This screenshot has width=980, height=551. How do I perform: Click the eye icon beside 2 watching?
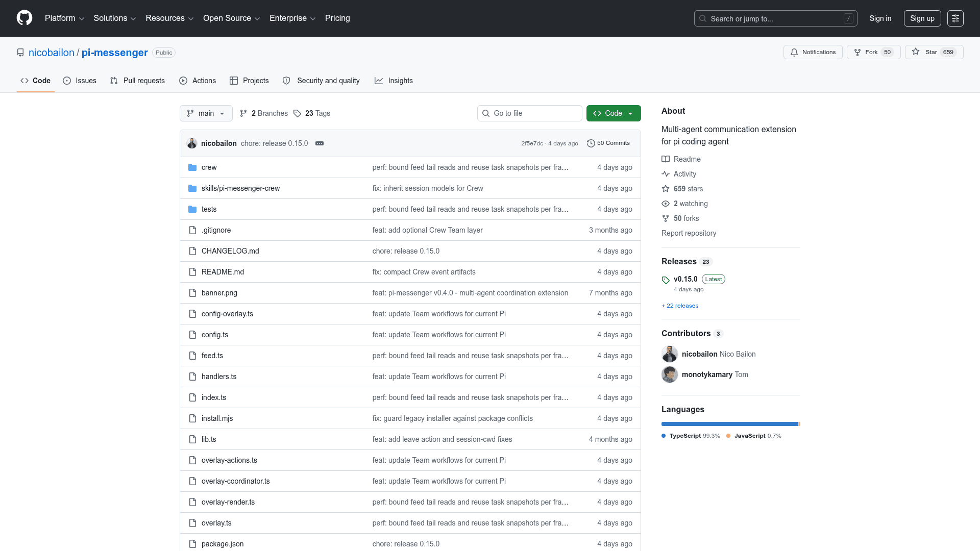(666, 204)
